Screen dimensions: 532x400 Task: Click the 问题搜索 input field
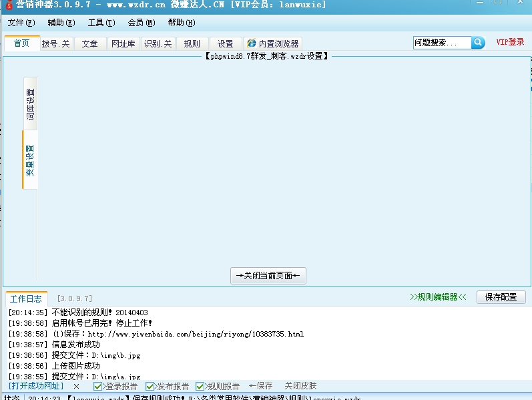(x=442, y=43)
